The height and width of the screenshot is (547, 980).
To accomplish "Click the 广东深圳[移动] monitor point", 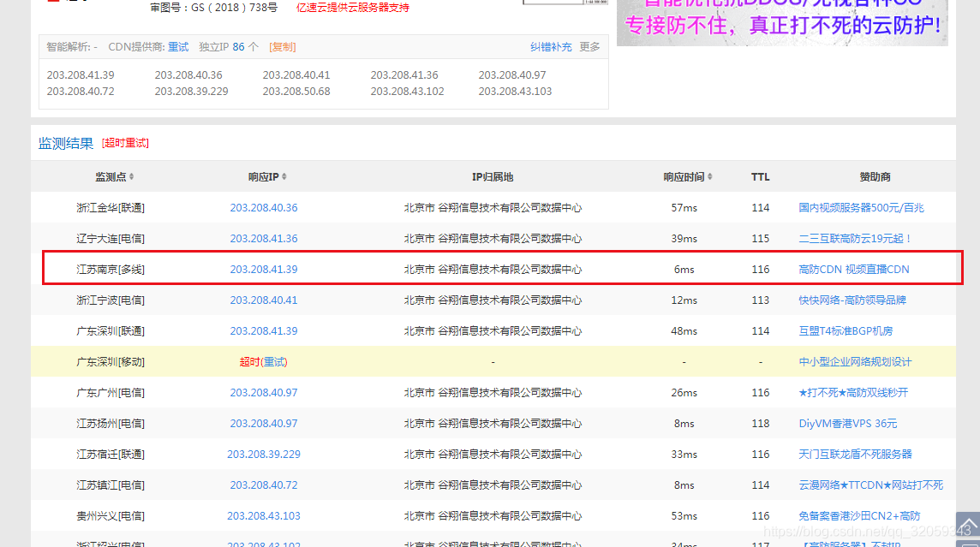I will [x=111, y=362].
